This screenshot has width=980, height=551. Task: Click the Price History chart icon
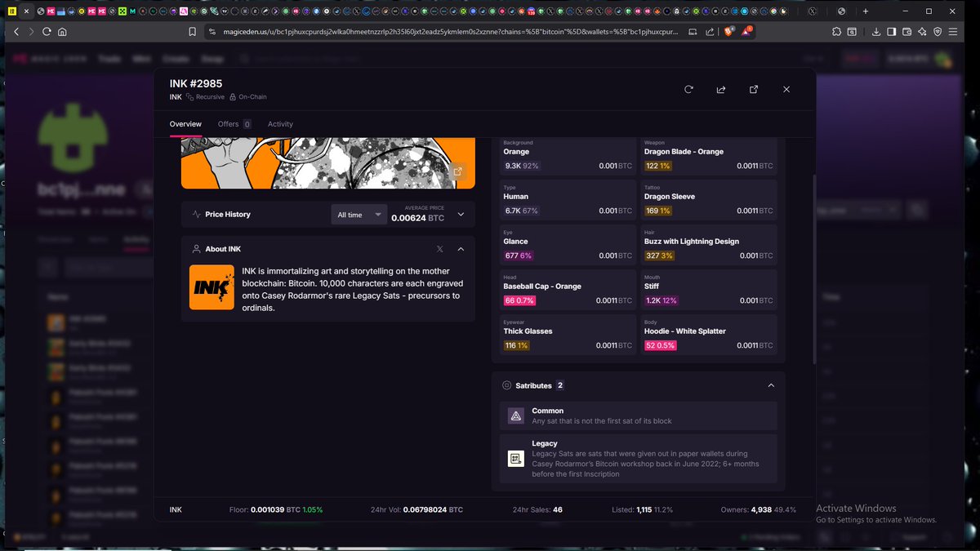tap(196, 215)
